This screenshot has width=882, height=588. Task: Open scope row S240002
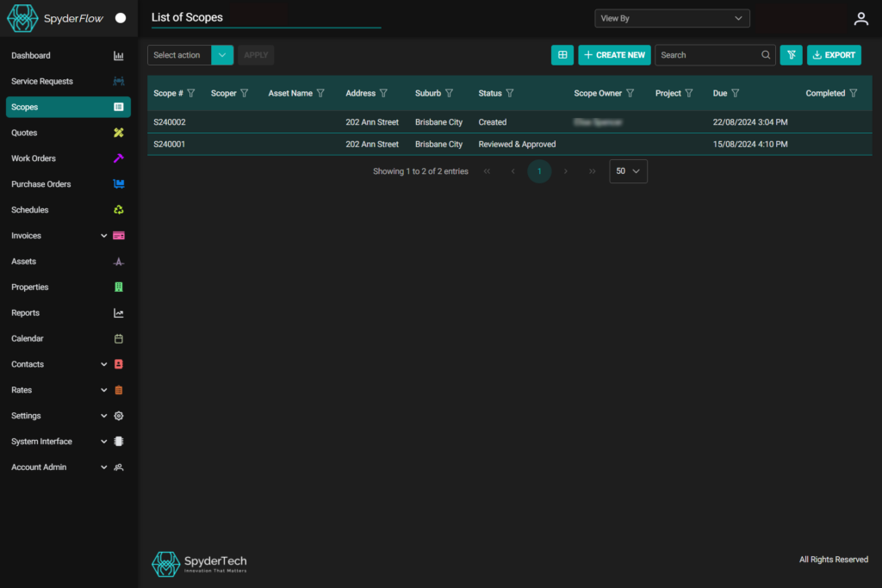170,122
